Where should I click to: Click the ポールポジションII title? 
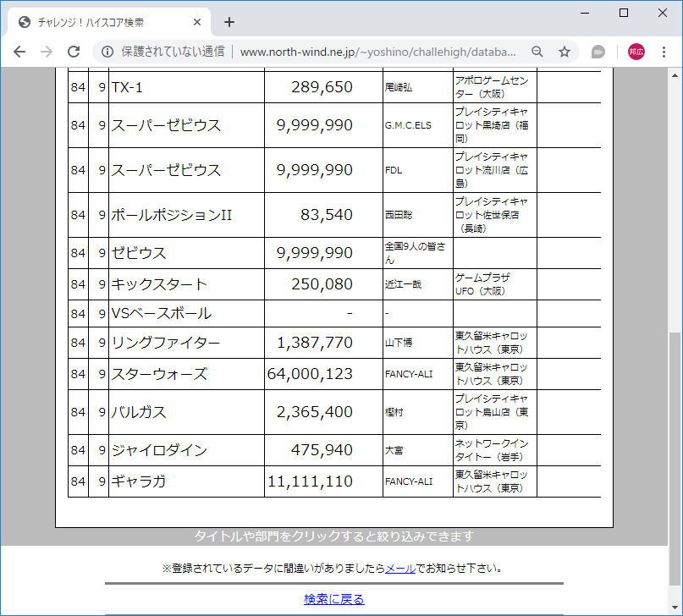(171, 215)
